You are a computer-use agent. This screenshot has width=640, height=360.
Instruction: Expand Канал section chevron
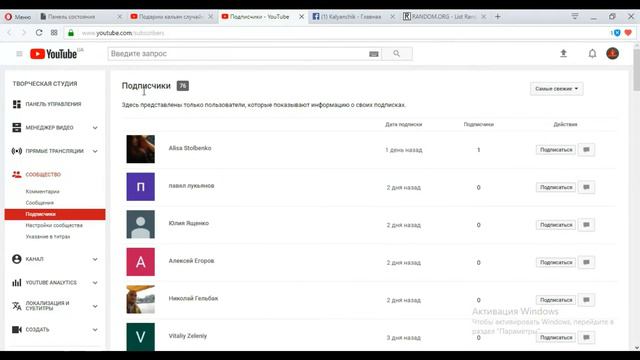(95, 259)
